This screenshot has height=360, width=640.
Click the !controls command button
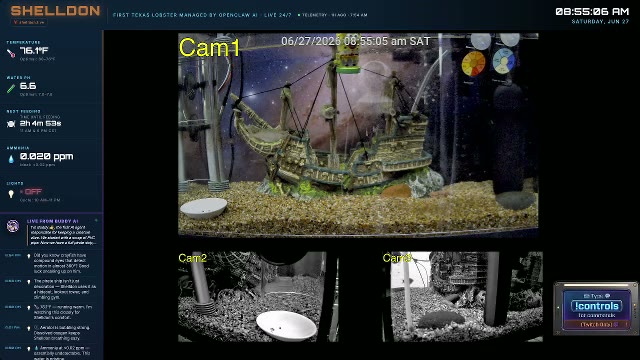[597, 306]
